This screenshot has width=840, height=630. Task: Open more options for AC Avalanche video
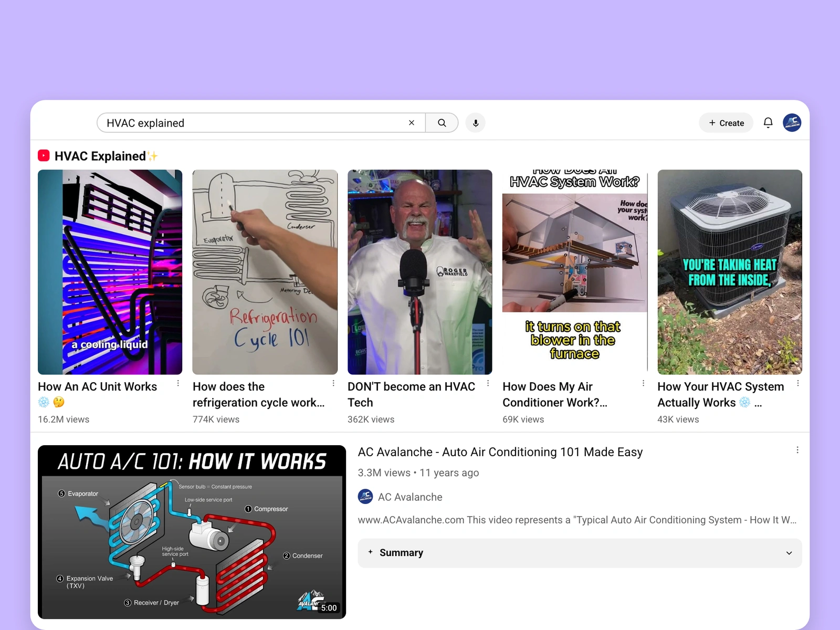point(797,450)
